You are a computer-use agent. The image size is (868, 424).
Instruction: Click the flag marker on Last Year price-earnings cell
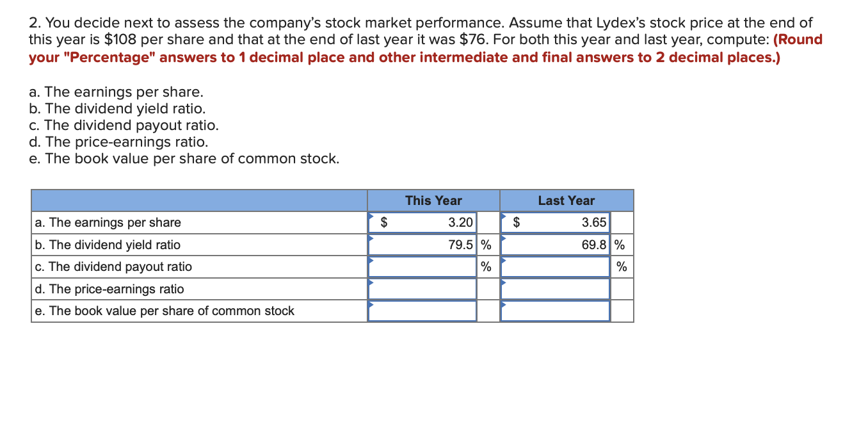504,284
